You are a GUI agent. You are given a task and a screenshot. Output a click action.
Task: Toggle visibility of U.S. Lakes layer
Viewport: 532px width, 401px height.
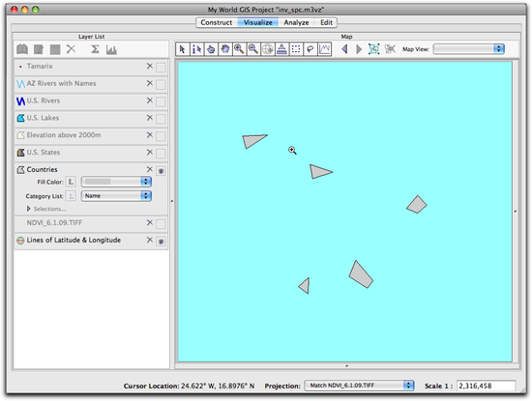click(x=161, y=119)
